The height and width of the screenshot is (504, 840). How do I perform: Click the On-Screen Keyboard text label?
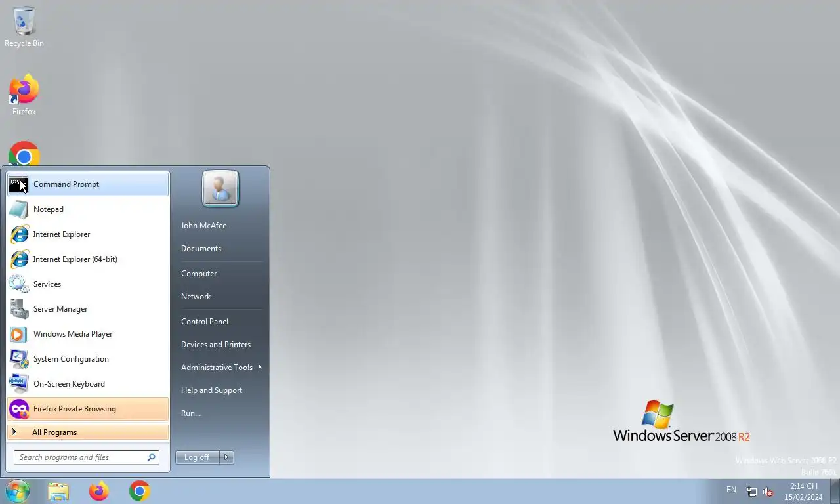69,384
